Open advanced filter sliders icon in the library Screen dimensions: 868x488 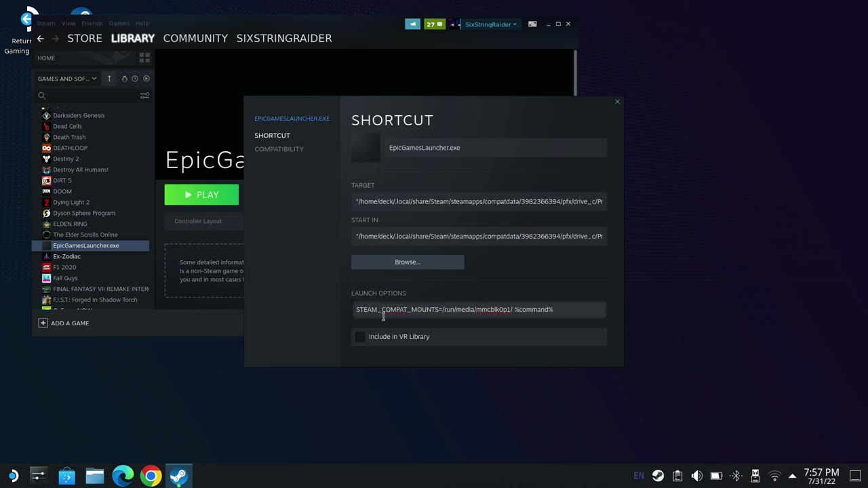point(144,96)
